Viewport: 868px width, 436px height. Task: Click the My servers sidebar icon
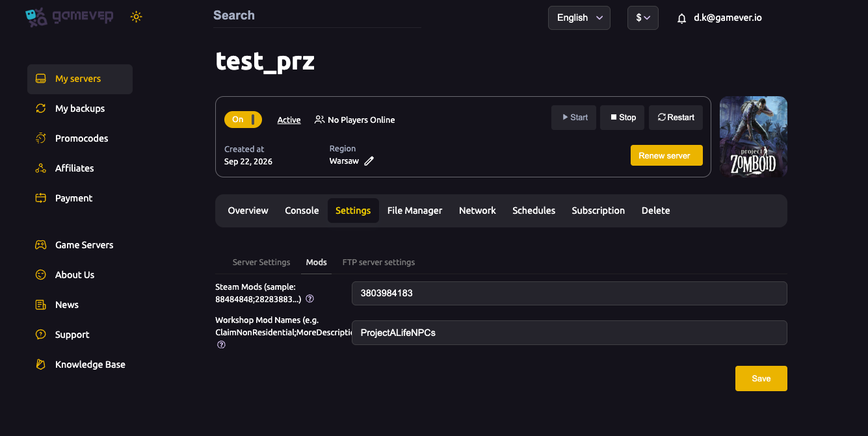(x=41, y=79)
